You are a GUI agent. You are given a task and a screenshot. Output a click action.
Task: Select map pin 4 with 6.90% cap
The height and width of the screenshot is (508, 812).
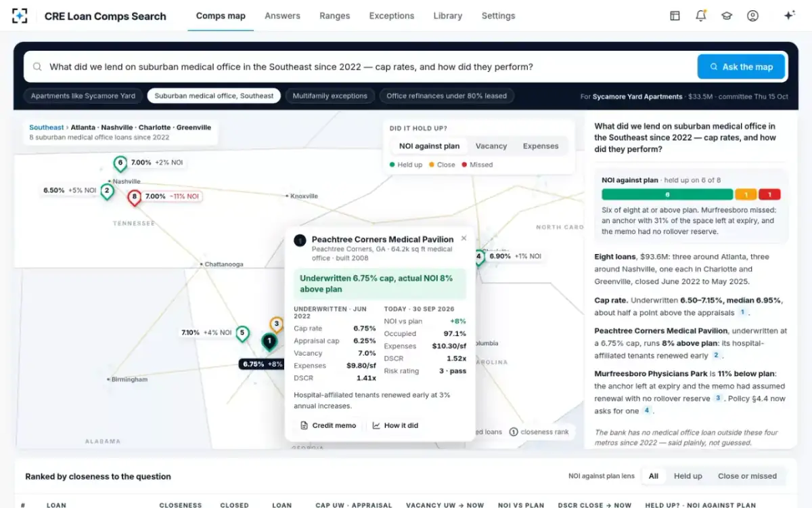[479, 257]
